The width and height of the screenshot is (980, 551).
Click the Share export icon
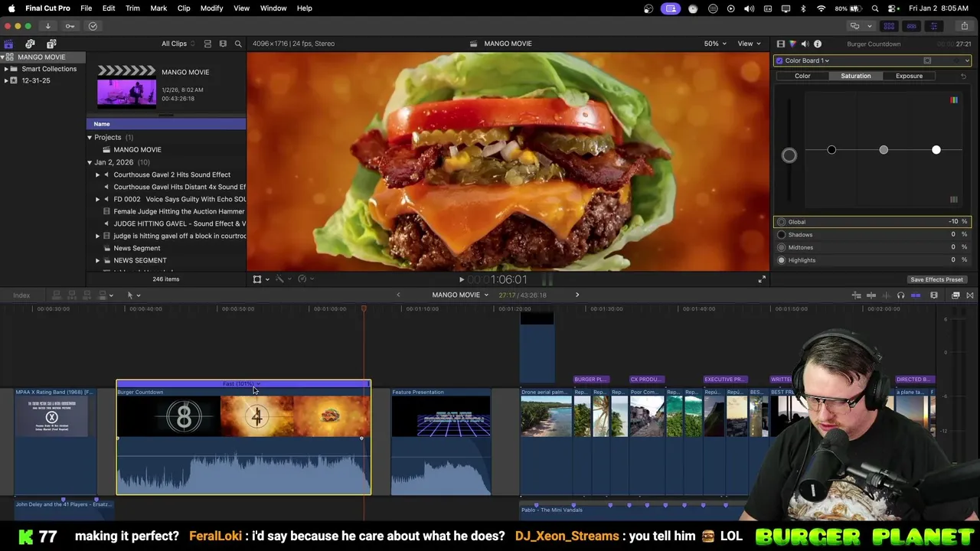coord(966,26)
